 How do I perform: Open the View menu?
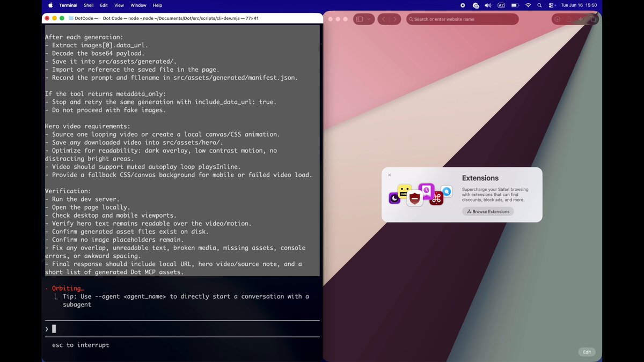point(119,5)
